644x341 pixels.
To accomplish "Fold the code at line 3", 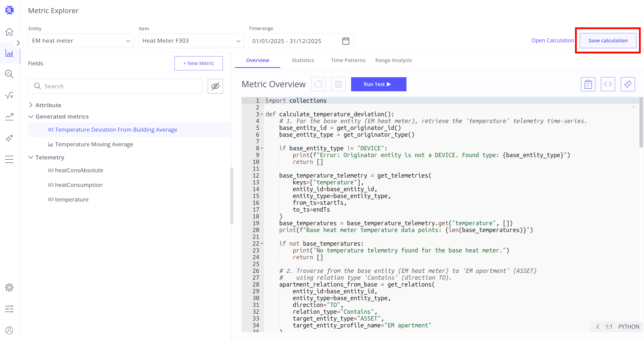I will (262, 114).
